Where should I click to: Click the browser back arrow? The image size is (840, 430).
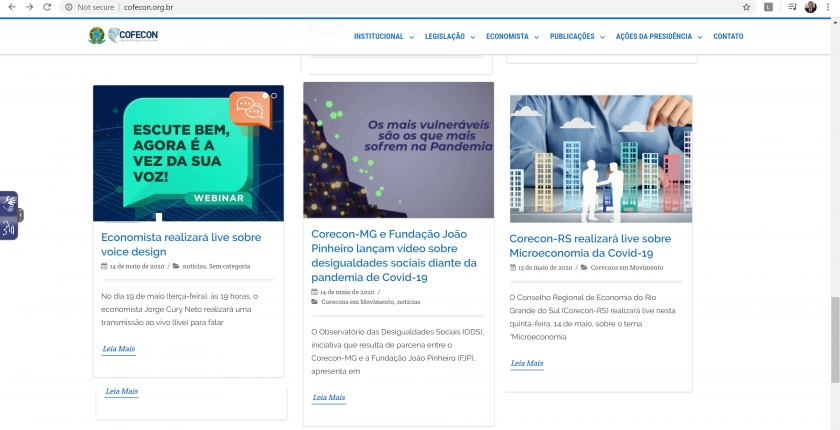click(10, 7)
